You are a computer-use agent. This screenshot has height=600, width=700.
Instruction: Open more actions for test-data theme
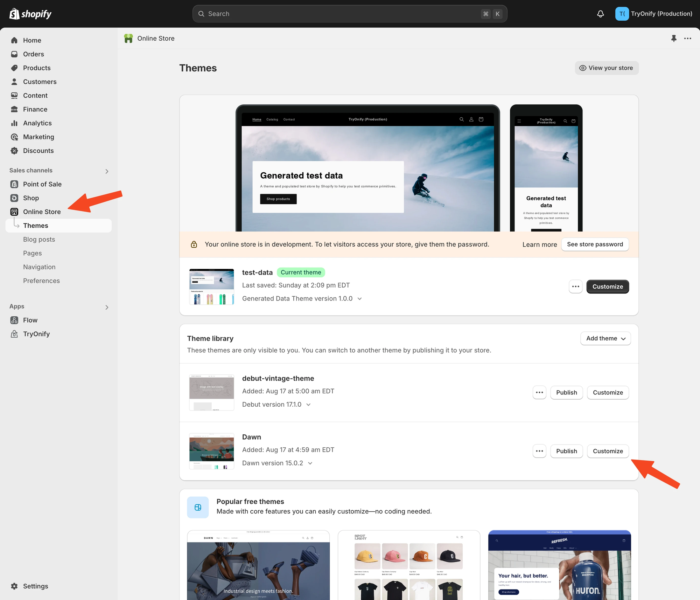[x=575, y=287]
